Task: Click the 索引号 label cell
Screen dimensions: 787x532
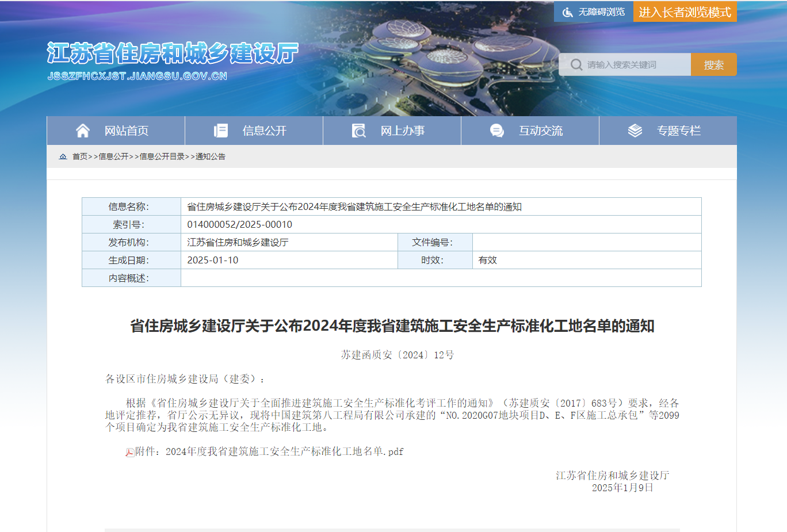Action: pos(131,224)
